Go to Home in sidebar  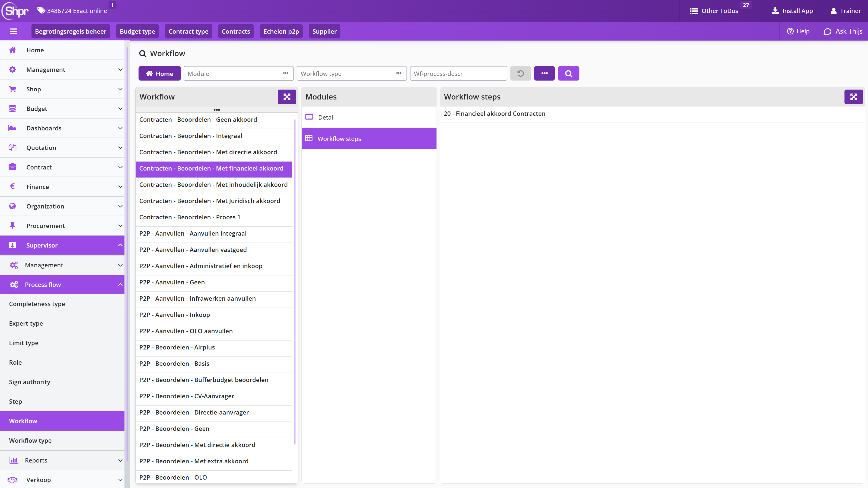pyautogui.click(x=62, y=50)
